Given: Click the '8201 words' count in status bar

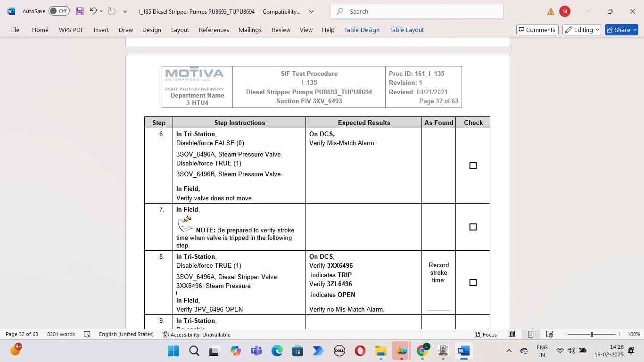Looking at the screenshot, I should [61, 334].
